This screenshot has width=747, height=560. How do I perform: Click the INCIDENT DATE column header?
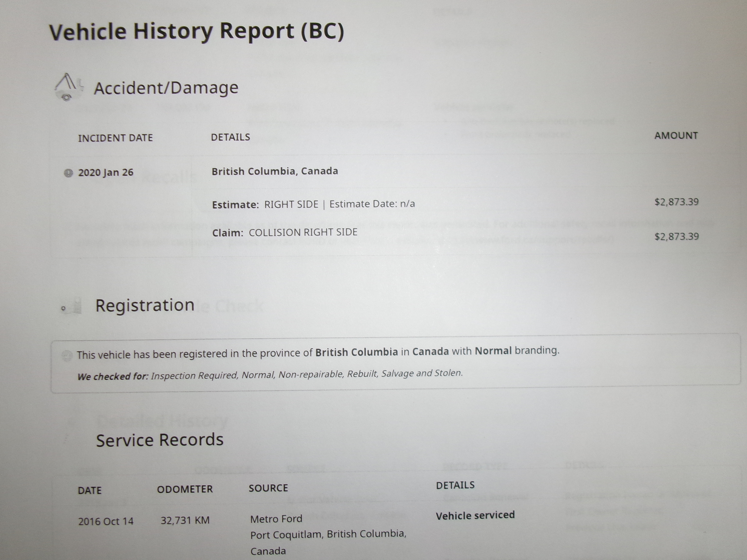tap(115, 138)
